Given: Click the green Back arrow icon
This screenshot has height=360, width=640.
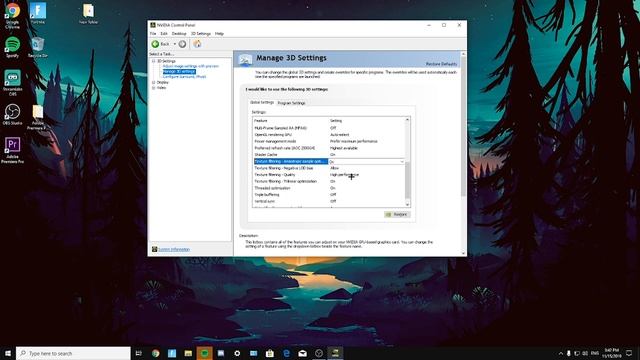Looking at the screenshot, I should (155, 44).
